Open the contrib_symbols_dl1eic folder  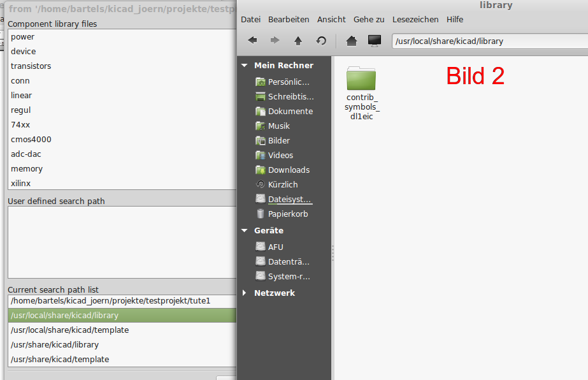(x=361, y=94)
